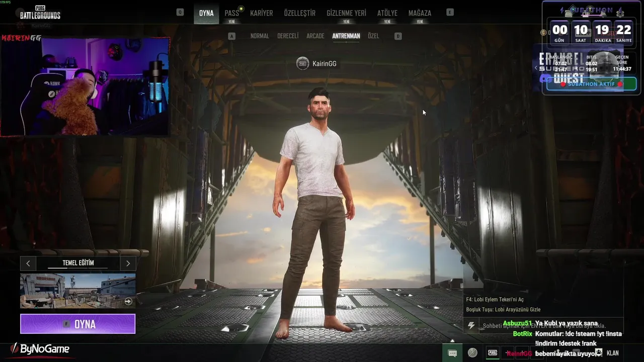Click the E key hint icon
Image resolution: width=644 pixels, height=362 pixels.
tap(450, 12)
